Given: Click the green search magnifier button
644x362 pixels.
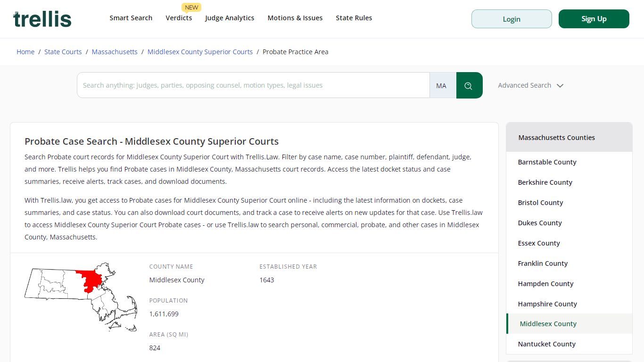Looking at the screenshot, I should point(469,85).
